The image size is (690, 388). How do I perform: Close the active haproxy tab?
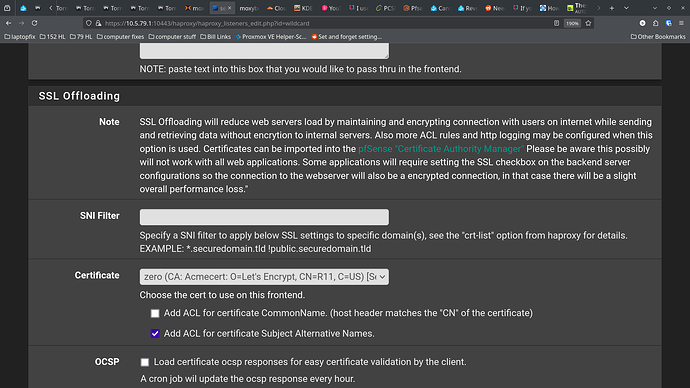229,8
